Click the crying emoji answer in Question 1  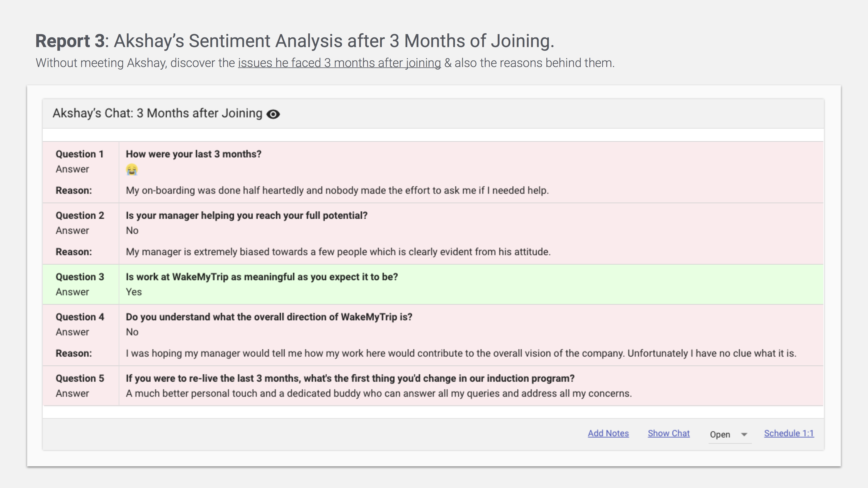tap(132, 169)
